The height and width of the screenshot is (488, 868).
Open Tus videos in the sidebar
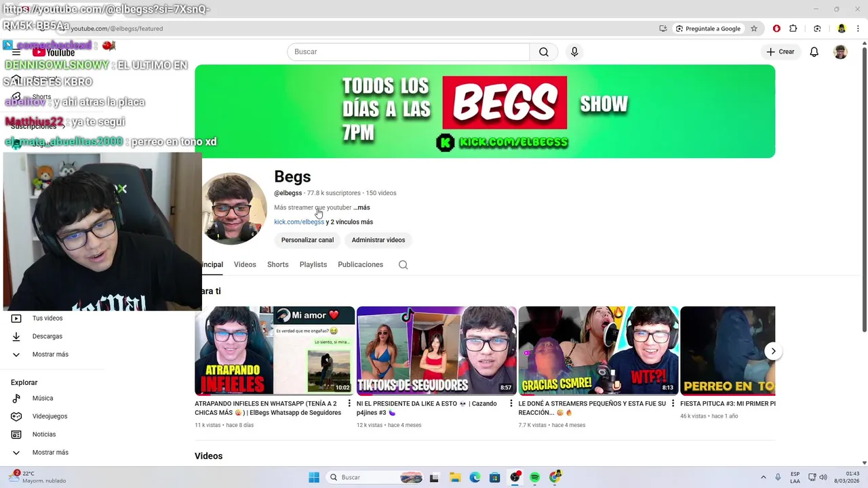(47, 318)
